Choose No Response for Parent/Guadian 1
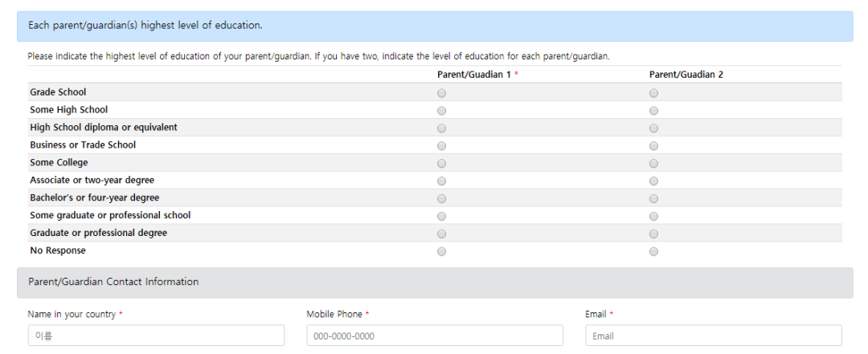Image resolution: width=868 pixels, height=354 pixels. pyautogui.click(x=441, y=252)
